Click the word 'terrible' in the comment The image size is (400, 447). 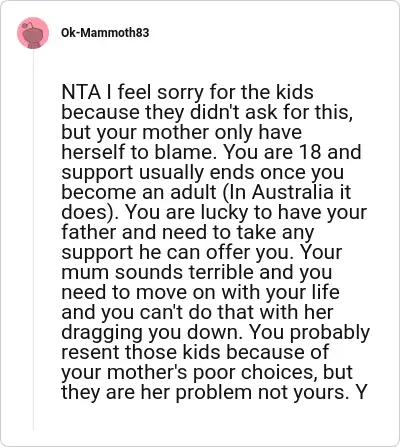click(x=221, y=272)
